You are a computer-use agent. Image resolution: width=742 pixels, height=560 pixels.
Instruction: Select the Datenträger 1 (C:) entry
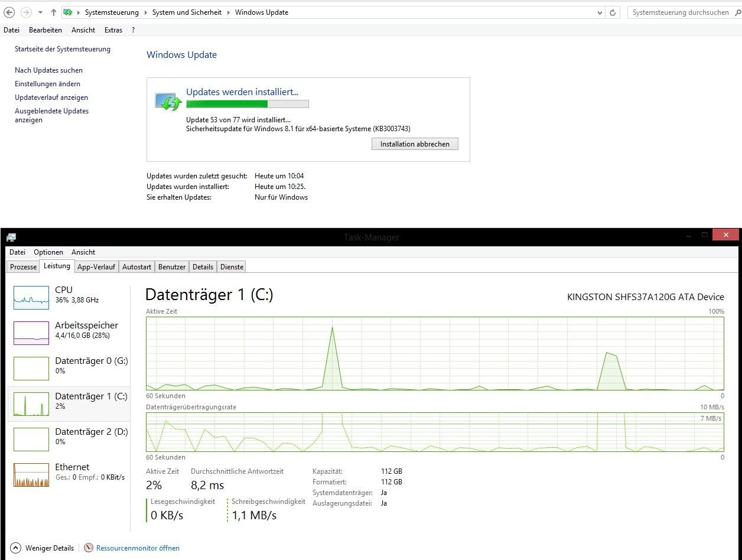pos(69,403)
